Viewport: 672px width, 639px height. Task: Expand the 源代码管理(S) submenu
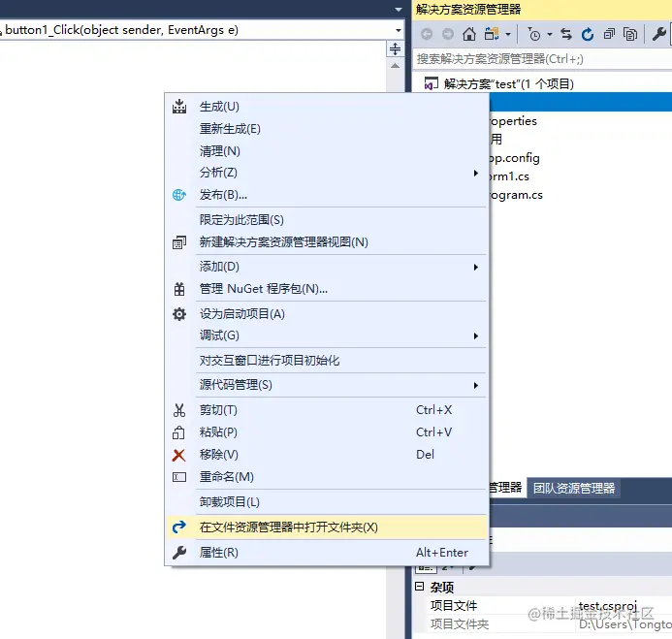pyautogui.click(x=327, y=385)
